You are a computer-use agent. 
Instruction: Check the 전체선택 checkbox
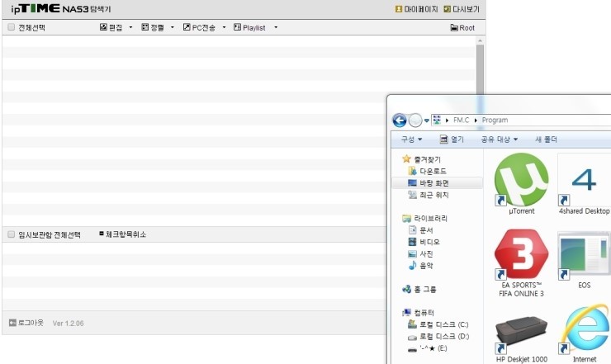tap(12, 27)
